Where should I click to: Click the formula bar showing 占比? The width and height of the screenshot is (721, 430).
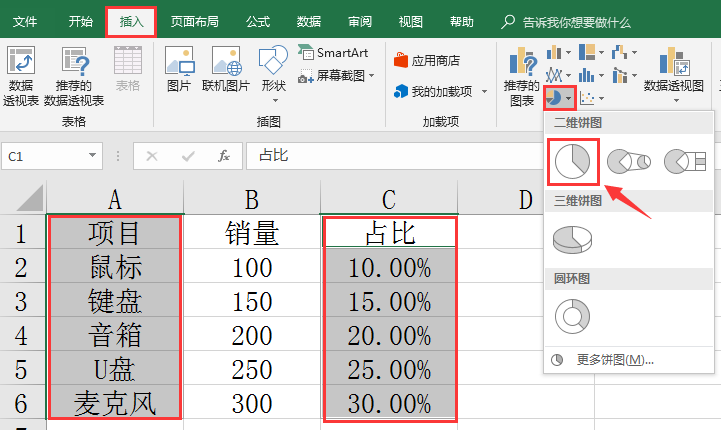coord(395,156)
